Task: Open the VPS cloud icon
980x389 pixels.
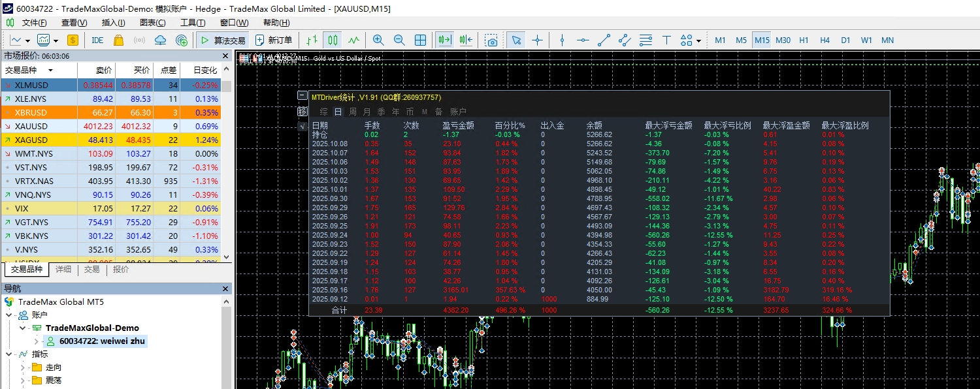Action: [x=160, y=40]
